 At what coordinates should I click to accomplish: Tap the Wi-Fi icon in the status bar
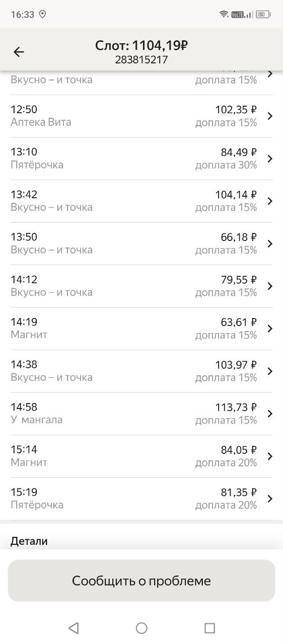pos(224,14)
